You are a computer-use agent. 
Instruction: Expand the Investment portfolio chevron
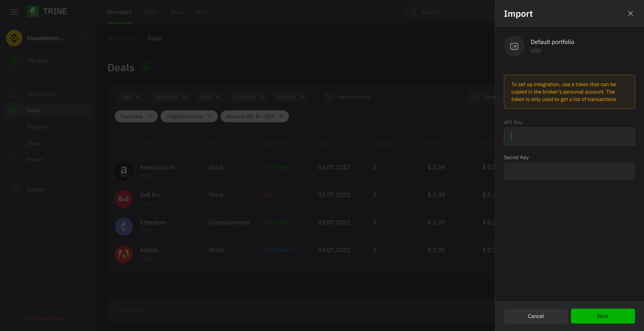[x=85, y=38]
